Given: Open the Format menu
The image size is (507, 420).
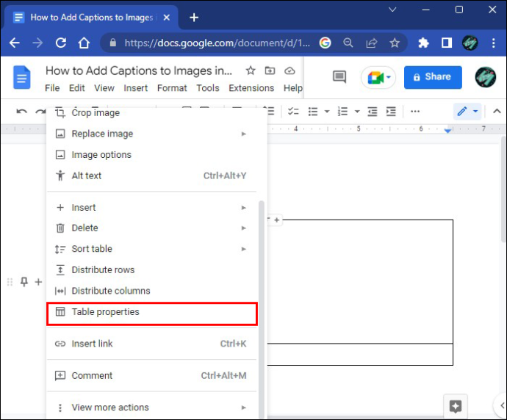Looking at the screenshot, I should pos(172,88).
